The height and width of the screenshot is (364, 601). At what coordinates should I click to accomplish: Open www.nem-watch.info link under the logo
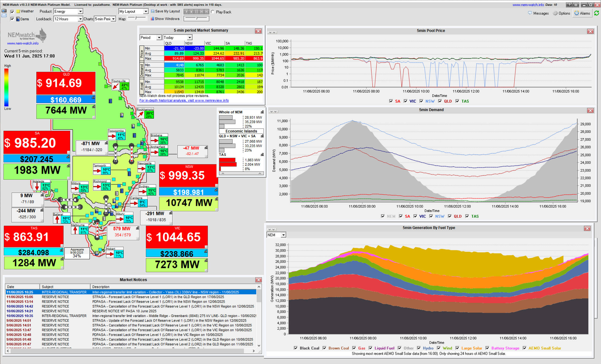(23, 43)
